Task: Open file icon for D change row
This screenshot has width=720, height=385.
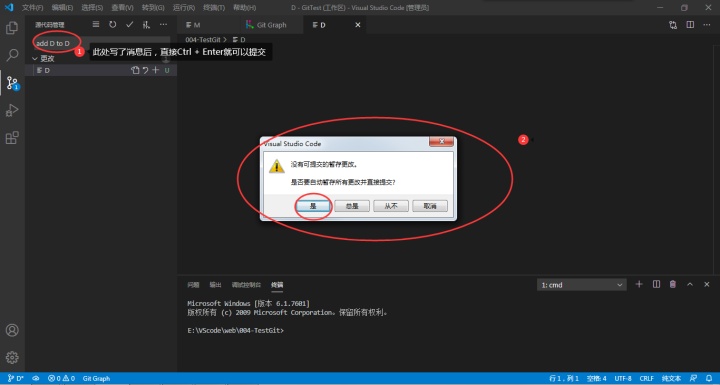Action: click(x=135, y=70)
